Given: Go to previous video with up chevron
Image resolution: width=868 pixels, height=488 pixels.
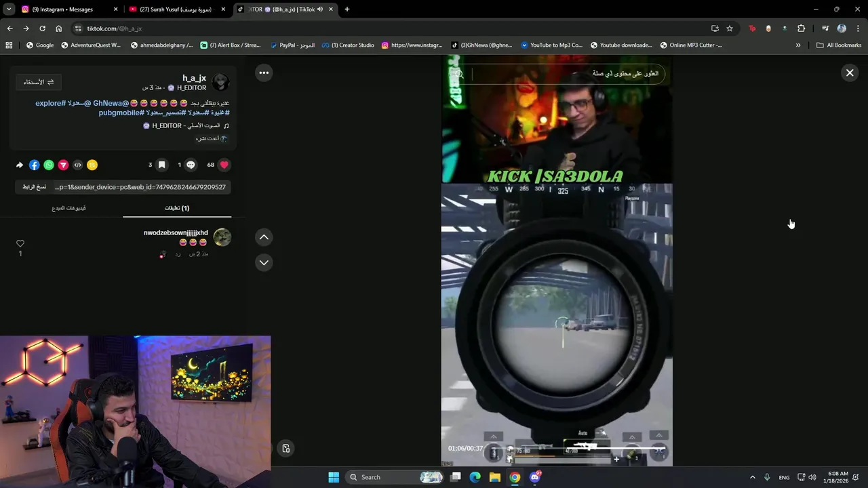Looking at the screenshot, I should click(264, 237).
